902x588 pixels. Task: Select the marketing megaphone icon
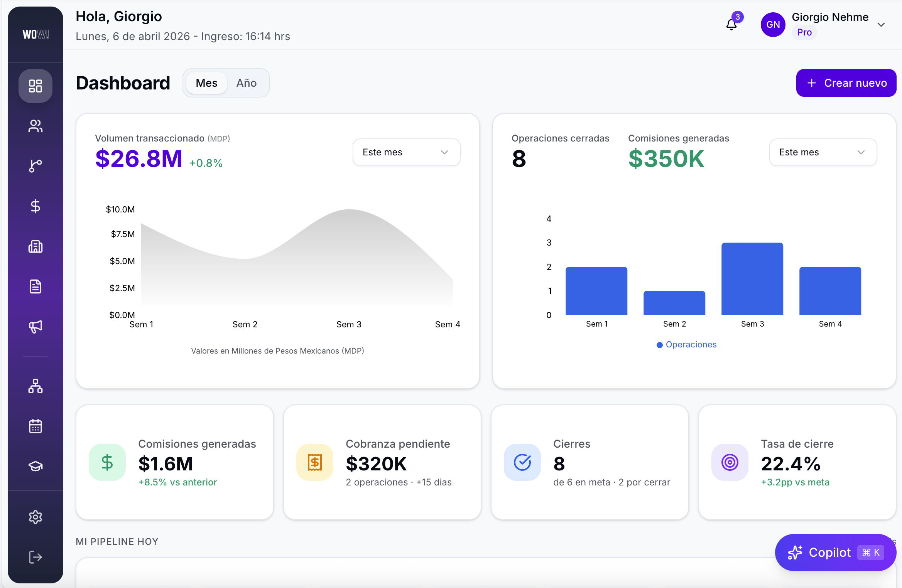point(35,327)
